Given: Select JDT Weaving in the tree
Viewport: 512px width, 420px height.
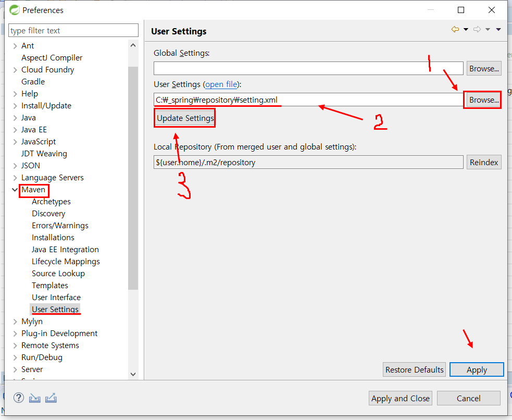Looking at the screenshot, I should tap(44, 154).
